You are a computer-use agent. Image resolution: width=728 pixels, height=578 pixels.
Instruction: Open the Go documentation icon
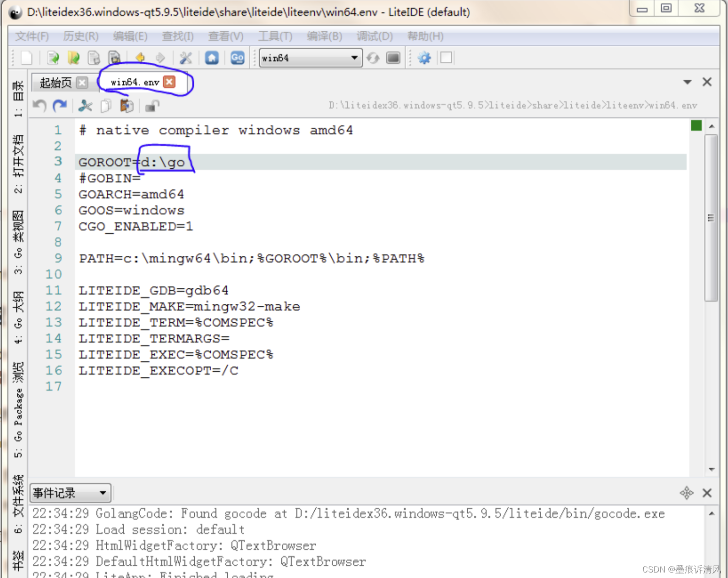tap(237, 58)
